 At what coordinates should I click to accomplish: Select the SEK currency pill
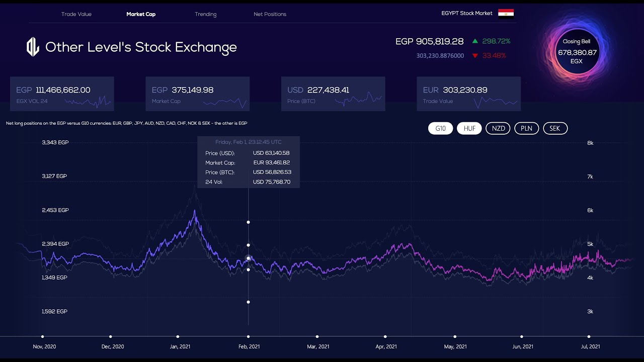coord(554,129)
